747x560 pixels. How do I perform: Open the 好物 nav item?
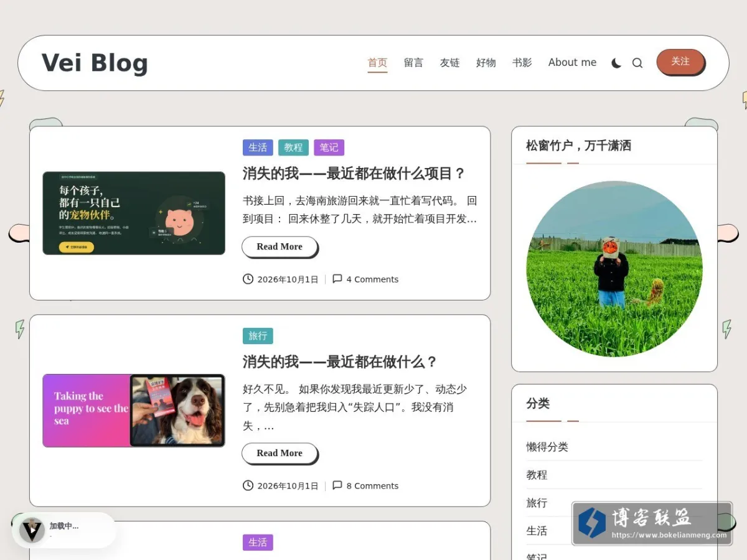click(486, 62)
